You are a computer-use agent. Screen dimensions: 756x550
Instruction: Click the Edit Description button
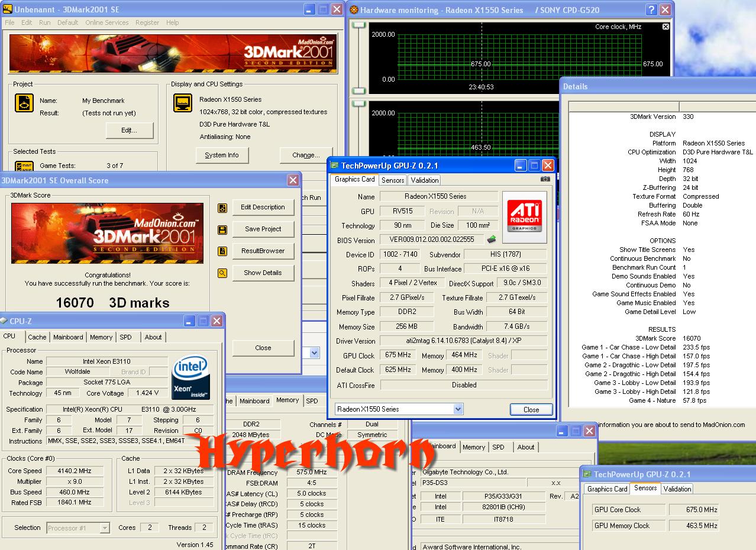click(263, 207)
